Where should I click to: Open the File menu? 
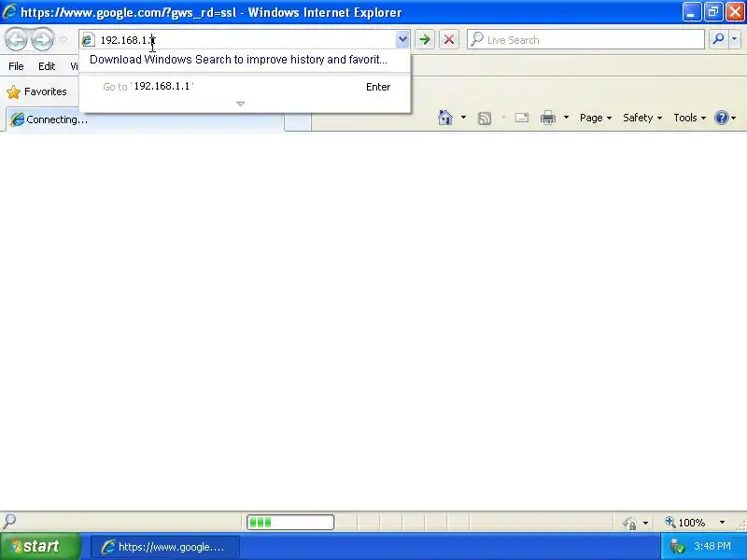click(x=16, y=66)
